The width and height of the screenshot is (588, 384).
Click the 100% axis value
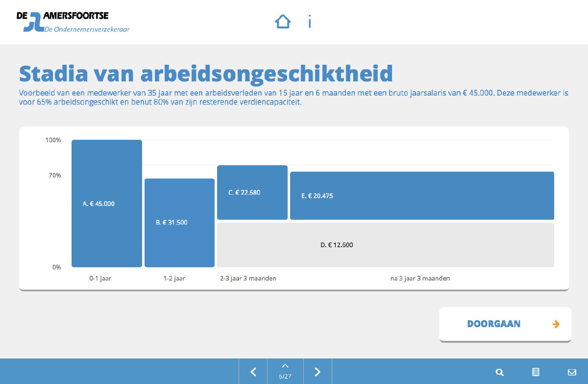tap(53, 140)
